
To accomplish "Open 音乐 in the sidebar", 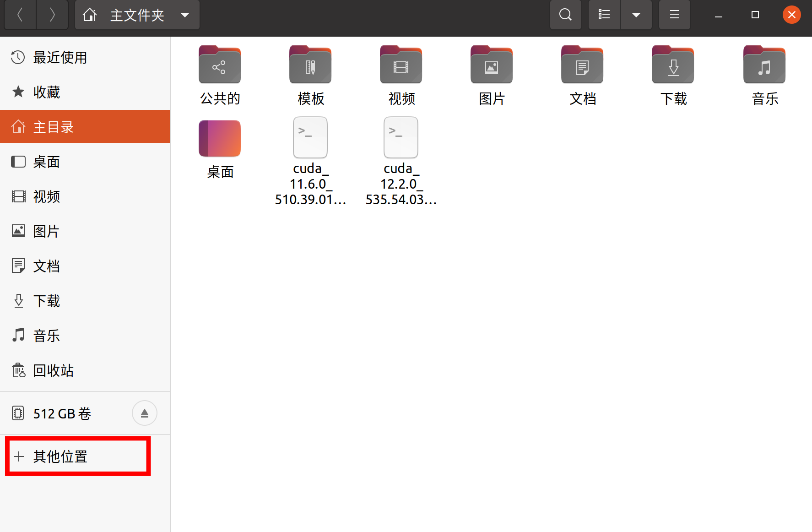I will pos(85,336).
